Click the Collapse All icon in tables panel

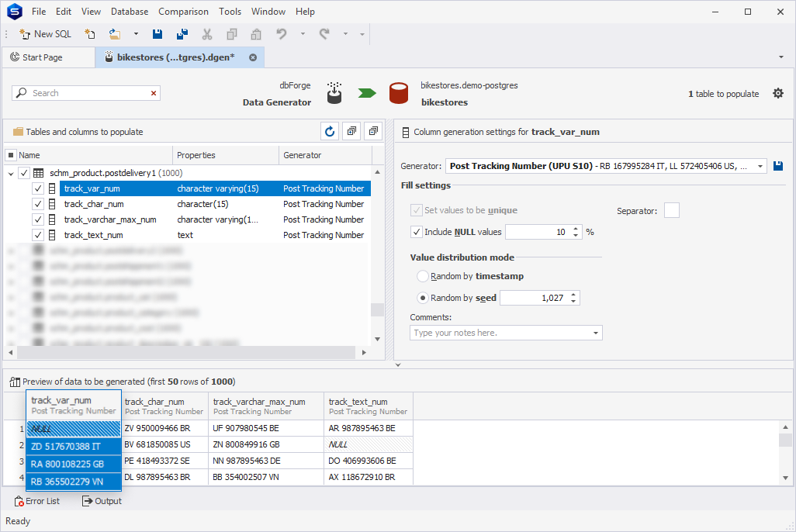coord(373,132)
